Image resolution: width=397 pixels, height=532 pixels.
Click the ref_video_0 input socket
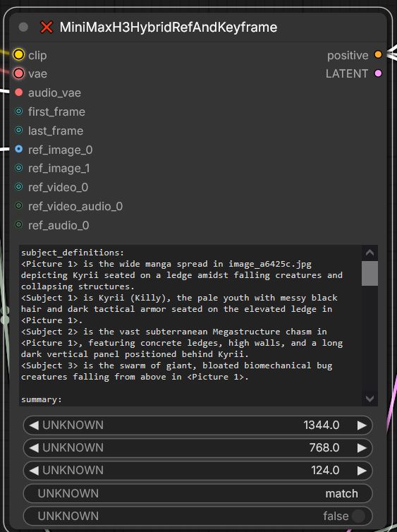19,187
